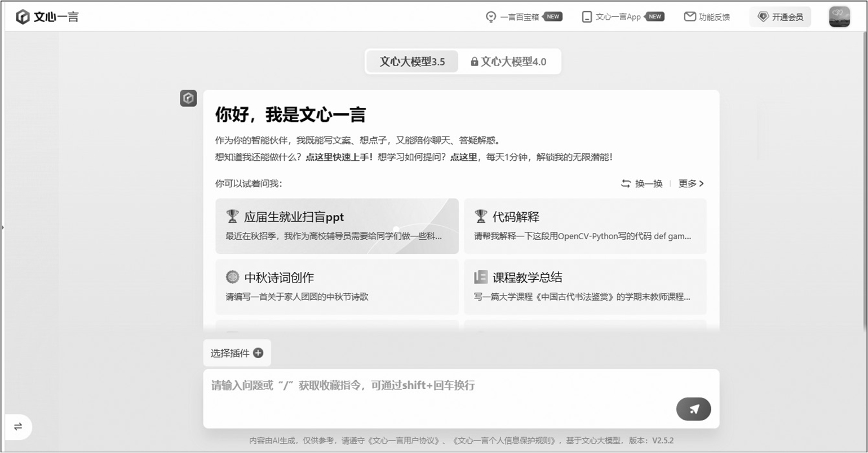
Task: Click the 点这里 link about learning to ask
Action: point(463,157)
